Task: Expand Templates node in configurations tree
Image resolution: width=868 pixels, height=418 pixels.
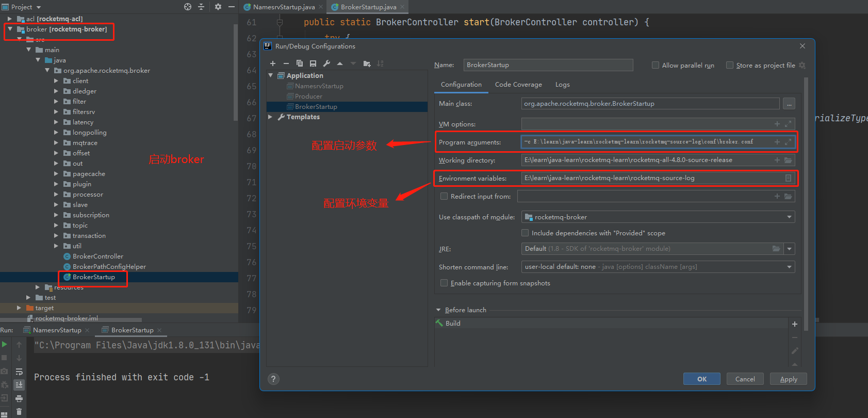Action: [x=271, y=117]
